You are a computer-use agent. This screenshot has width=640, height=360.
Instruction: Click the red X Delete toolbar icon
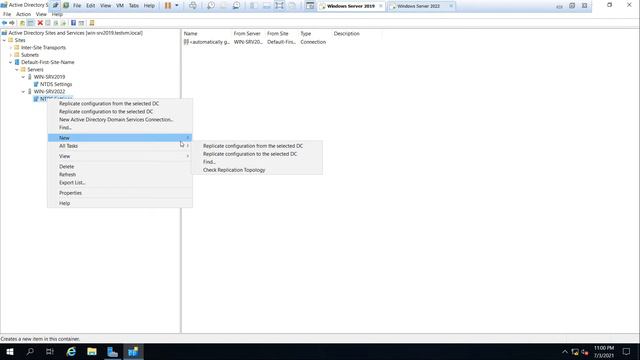point(40,23)
